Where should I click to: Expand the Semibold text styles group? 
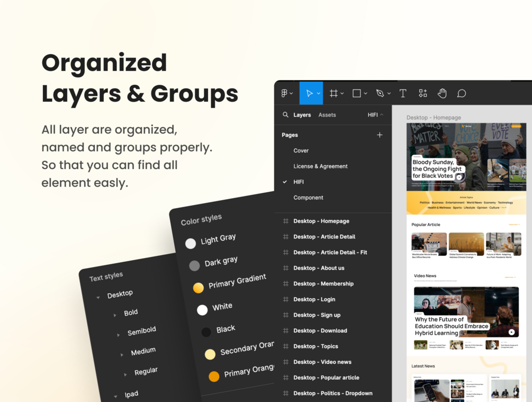click(118, 335)
